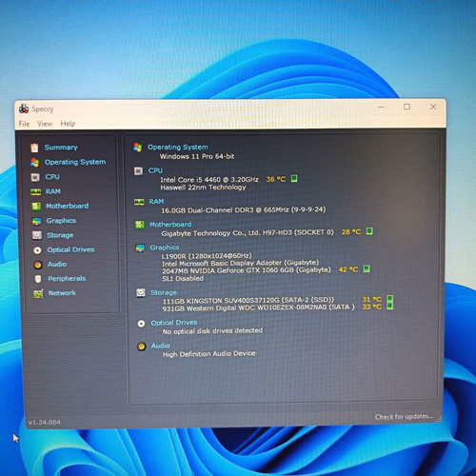The height and width of the screenshot is (476, 476).
Task: Open the Help menu
Action: 68,124
